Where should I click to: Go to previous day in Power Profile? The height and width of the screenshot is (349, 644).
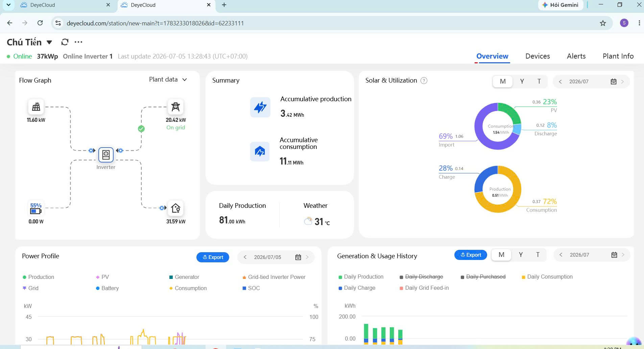click(245, 257)
